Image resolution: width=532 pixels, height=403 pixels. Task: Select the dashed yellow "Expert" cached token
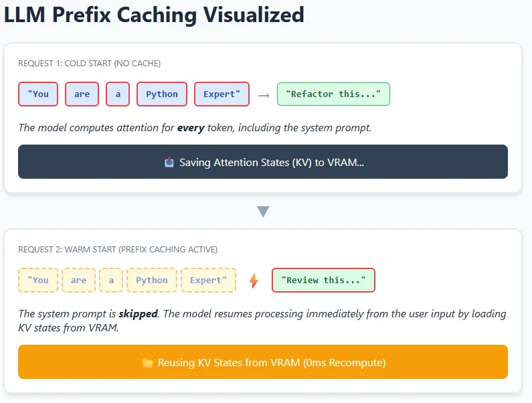209,280
